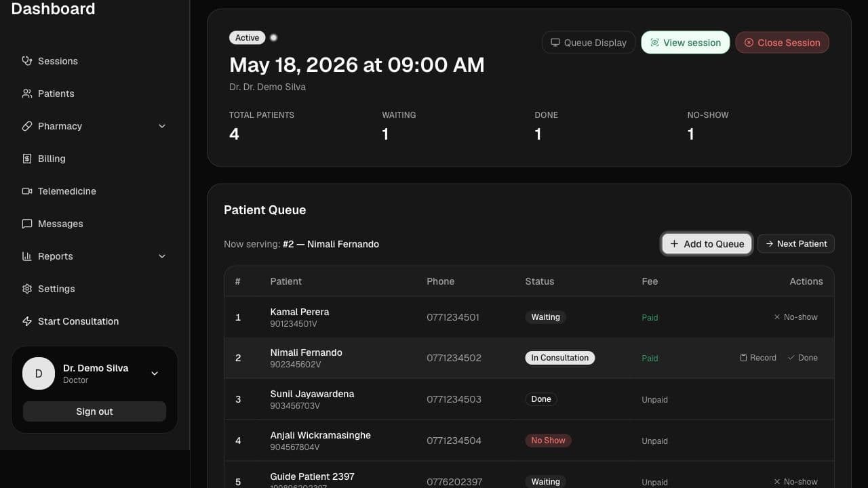This screenshot has width=868, height=488.
Task: Click View session button
Action: [686, 43]
